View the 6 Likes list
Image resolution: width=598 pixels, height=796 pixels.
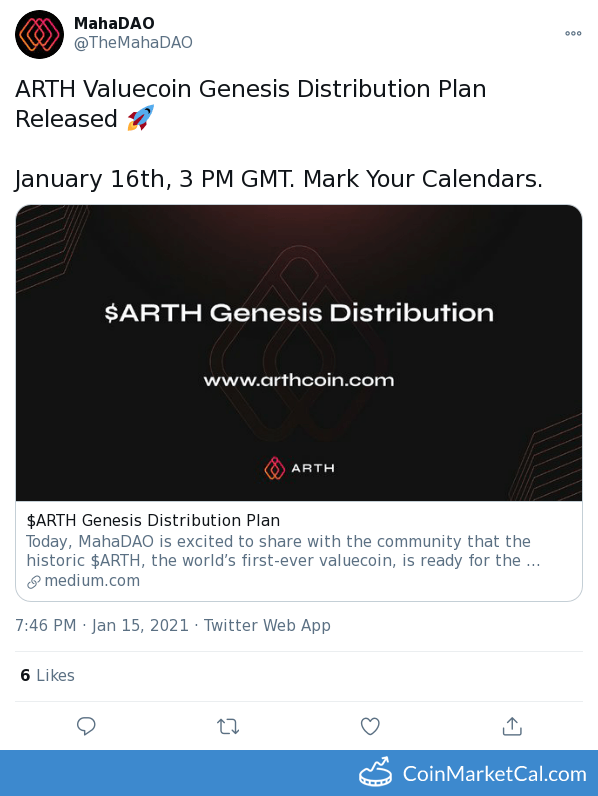pyautogui.click(x=47, y=675)
